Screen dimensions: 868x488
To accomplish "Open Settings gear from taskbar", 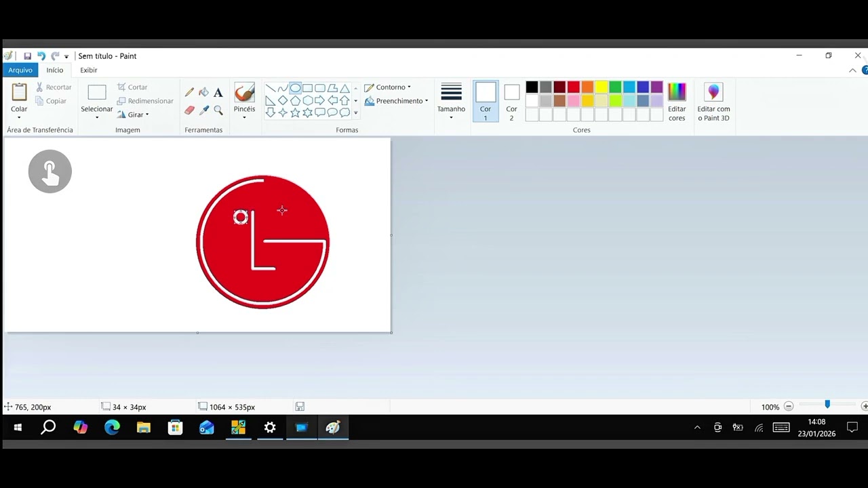I will pyautogui.click(x=270, y=428).
